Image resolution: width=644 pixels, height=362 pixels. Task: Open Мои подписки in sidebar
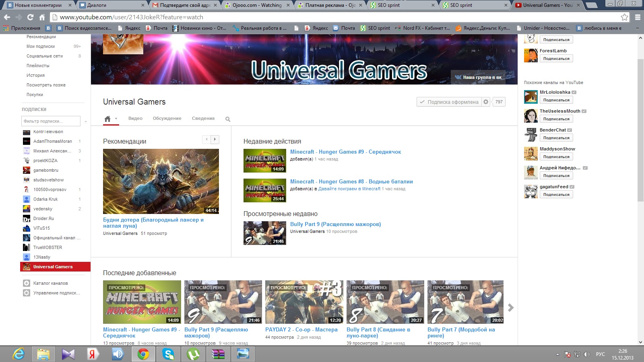click(41, 46)
